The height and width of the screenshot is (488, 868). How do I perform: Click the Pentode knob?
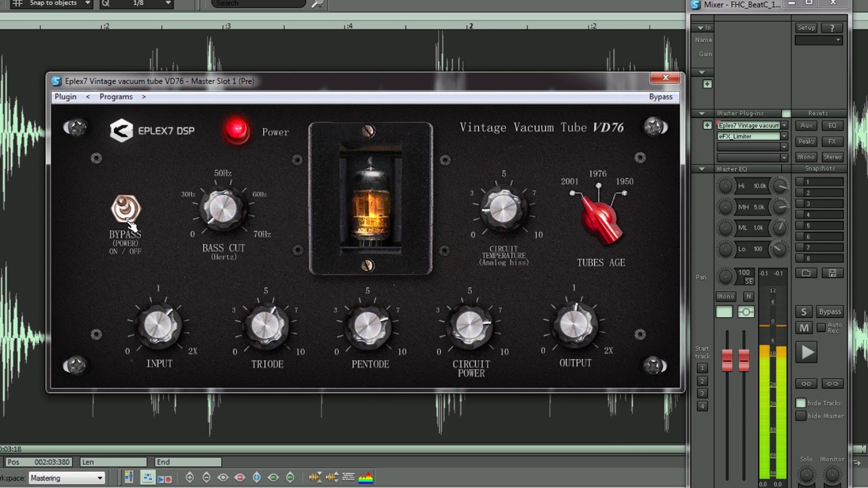click(x=369, y=326)
